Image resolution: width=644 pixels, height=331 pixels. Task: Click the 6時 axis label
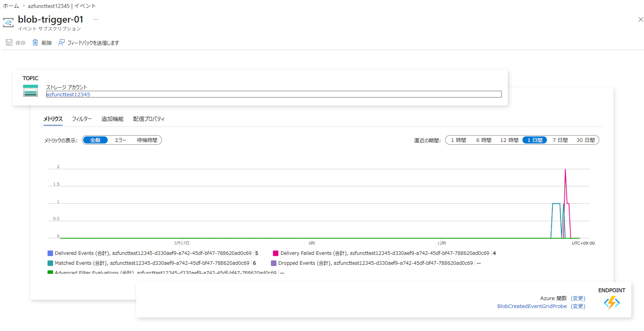[x=312, y=243]
